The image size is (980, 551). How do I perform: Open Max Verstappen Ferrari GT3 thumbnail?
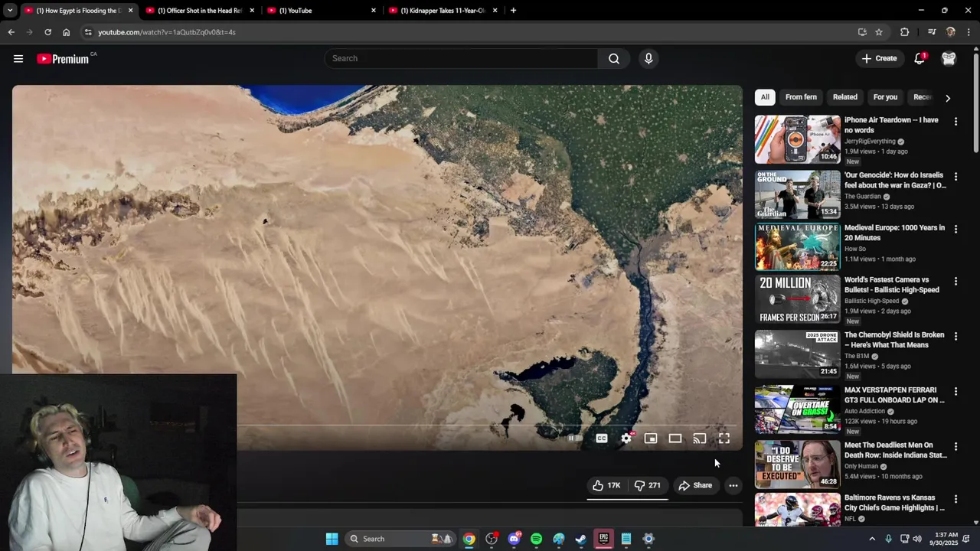(798, 409)
